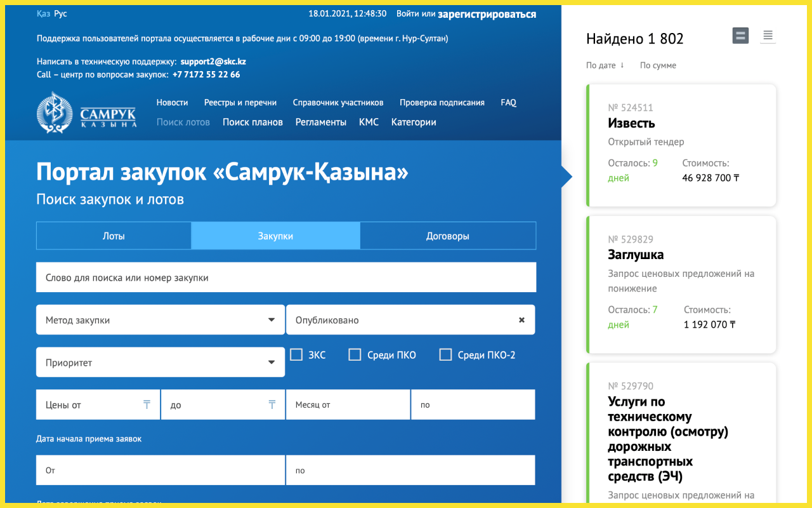Switch results to card view icon
Screen dimensions: 812x508
tap(740, 36)
